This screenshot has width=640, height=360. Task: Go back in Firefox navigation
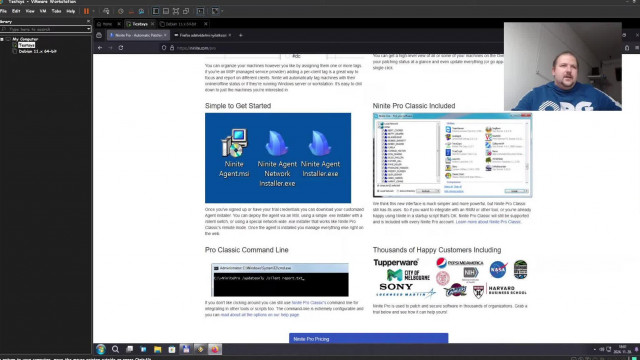click(100, 48)
